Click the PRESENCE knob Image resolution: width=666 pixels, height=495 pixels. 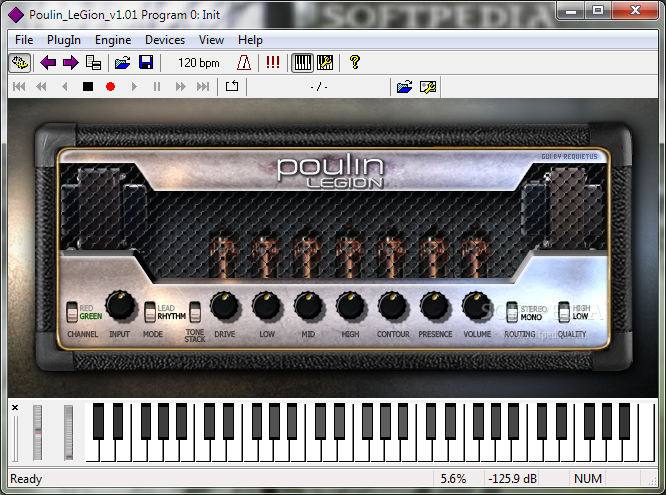click(435, 305)
